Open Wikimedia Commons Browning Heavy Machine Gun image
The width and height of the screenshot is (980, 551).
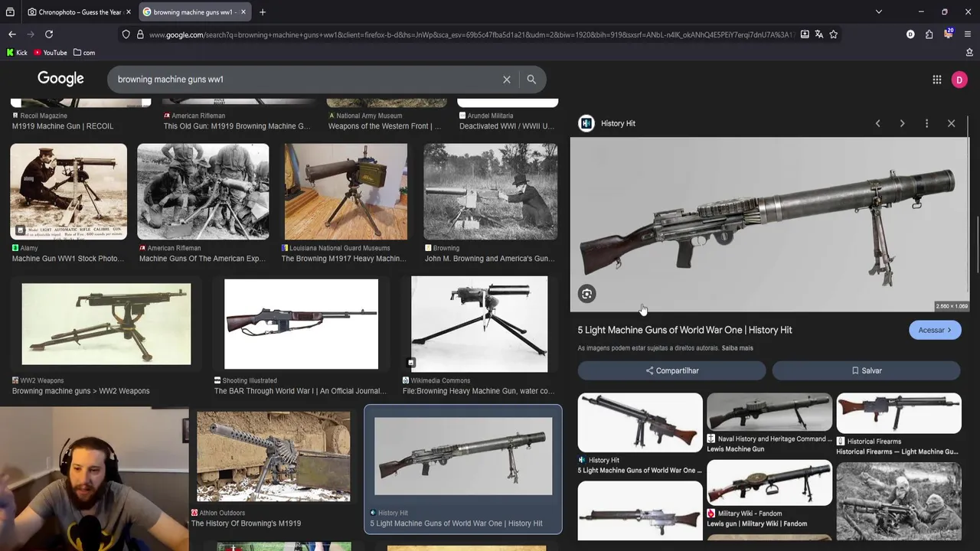click(x=479, y=324)
